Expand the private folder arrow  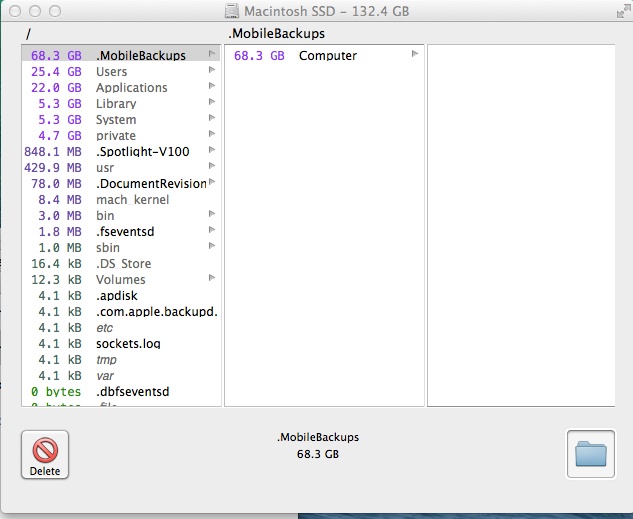click(x=212, y=134)
